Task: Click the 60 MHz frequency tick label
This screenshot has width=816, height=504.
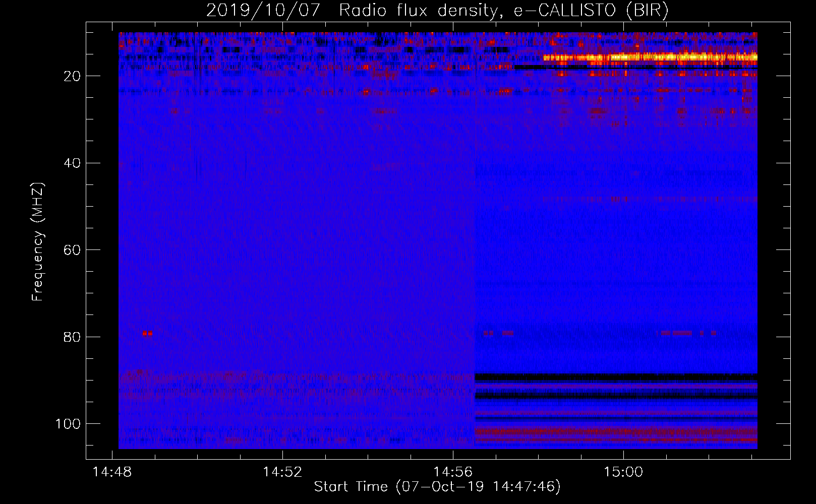Action: [x=73, y=250]
